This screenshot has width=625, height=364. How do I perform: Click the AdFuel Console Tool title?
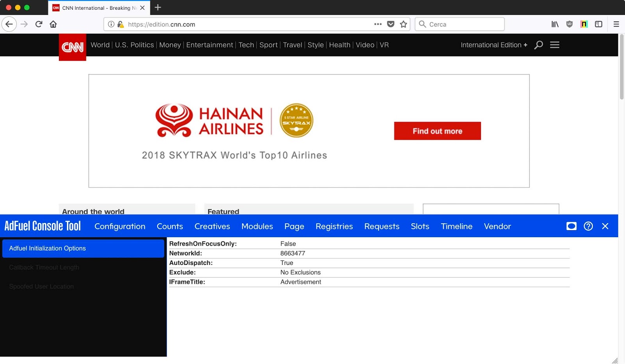click(x=43, y=226)
